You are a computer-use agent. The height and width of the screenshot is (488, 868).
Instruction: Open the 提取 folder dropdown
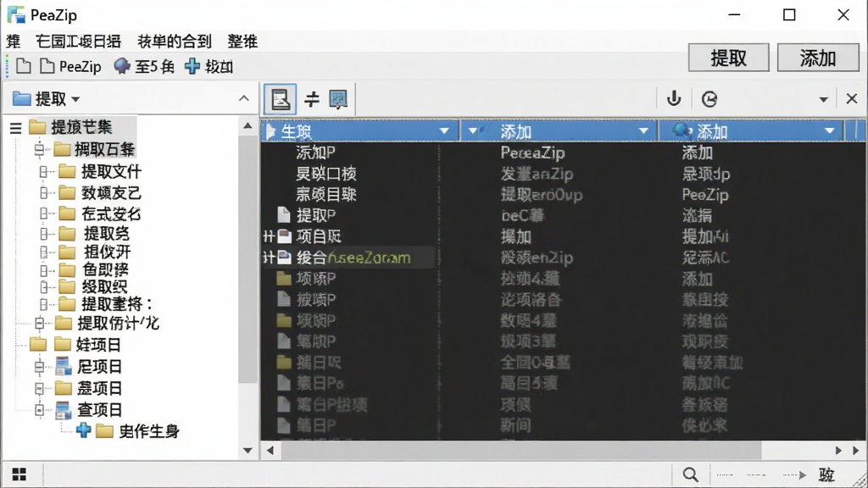(75, 100)
